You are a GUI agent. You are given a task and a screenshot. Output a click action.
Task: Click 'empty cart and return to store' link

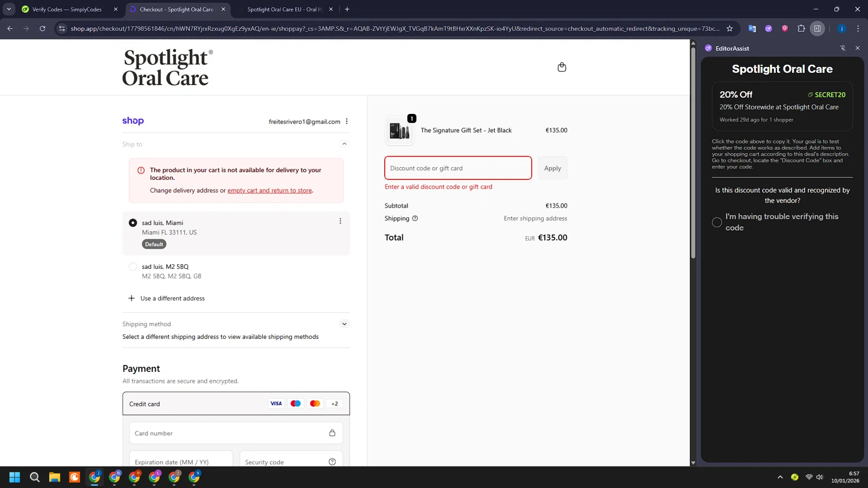click(x=270, y=190)
